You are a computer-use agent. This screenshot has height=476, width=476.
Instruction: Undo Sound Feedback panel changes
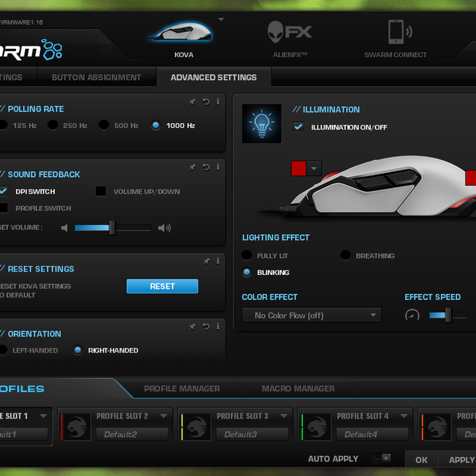[x=206, y=167]
